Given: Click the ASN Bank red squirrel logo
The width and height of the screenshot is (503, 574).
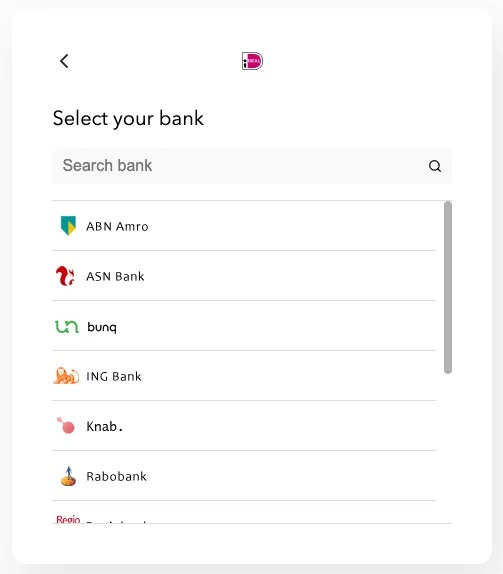Looking at the screenshot, I should tap(65, 276).
